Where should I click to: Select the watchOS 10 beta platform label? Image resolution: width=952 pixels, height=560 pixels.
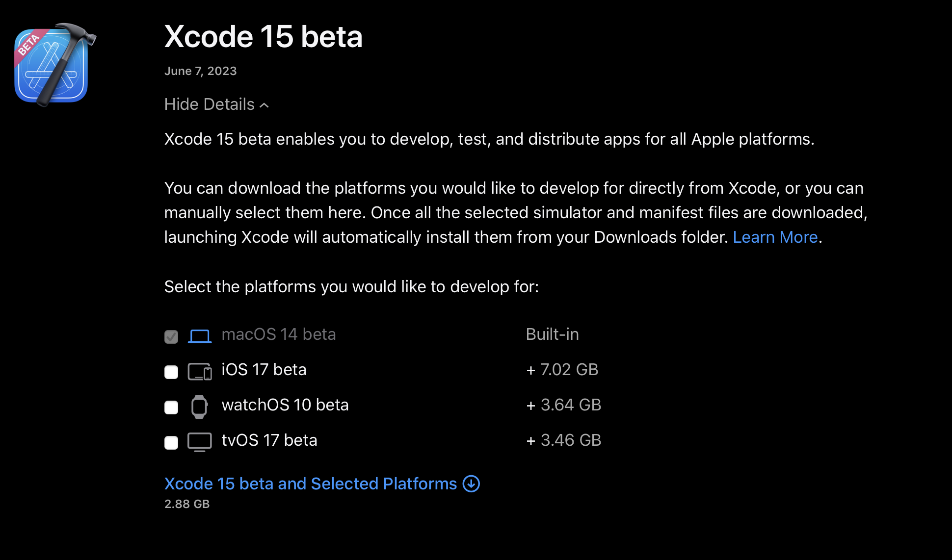285,405
